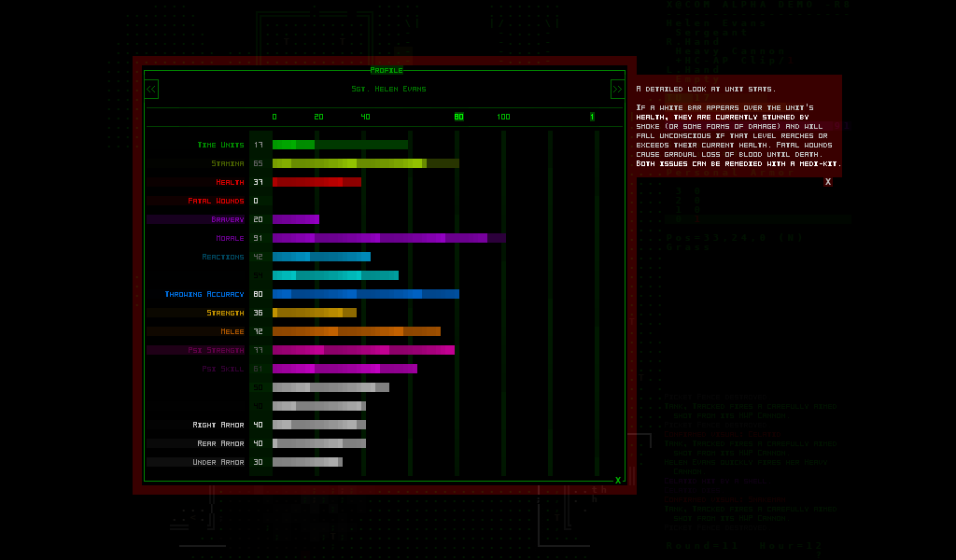Screen dimensions: 956x560
Task: Click the grey Right Armor bar
Action: coord(319,425)
